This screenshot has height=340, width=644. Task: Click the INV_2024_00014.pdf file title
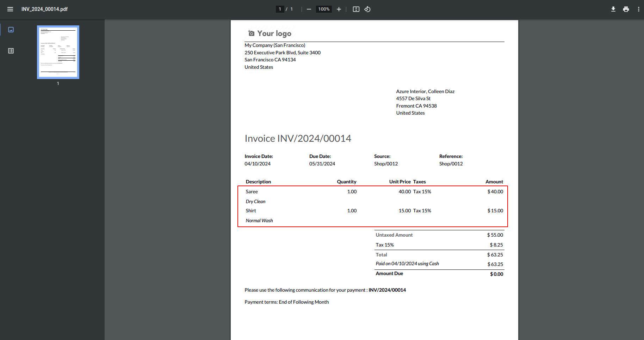[x=44, y=9]
